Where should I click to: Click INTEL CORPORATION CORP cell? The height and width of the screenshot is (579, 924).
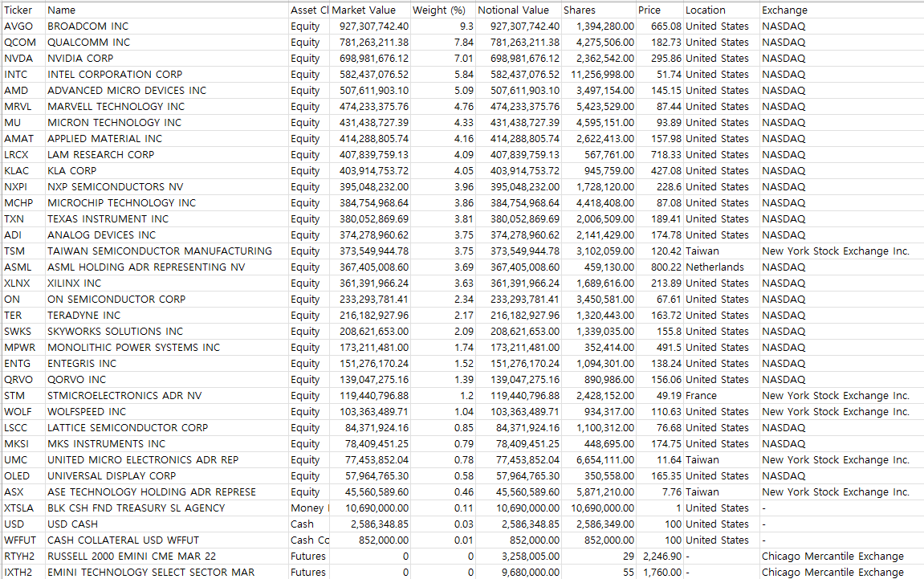click(x=167, y=75)
